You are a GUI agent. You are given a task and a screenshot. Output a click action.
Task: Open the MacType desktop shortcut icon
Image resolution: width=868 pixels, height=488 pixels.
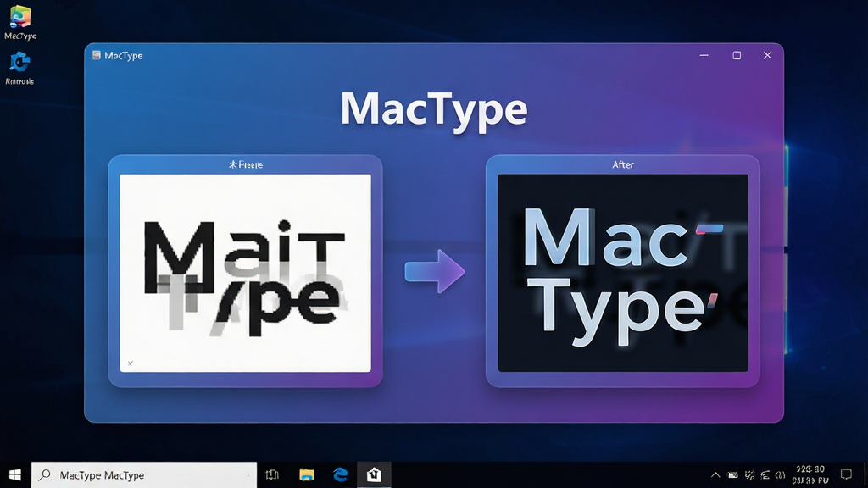[x=20, y=22]
